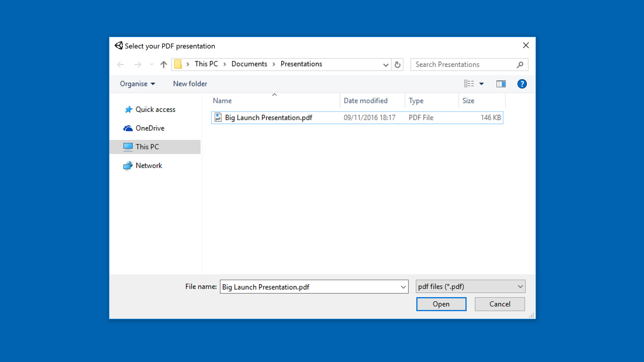Click the Open button

click(x=441, y=304)
